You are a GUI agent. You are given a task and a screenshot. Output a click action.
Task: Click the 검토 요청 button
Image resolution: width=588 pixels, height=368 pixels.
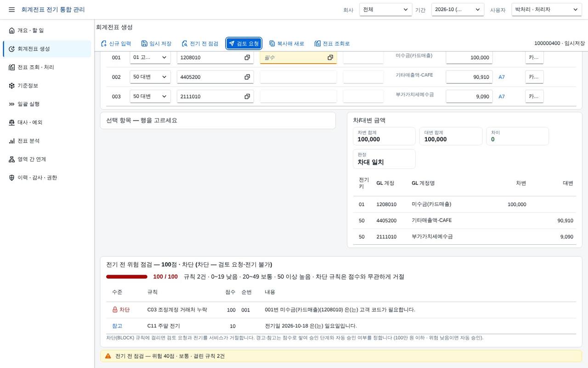(x=244, y=44)
